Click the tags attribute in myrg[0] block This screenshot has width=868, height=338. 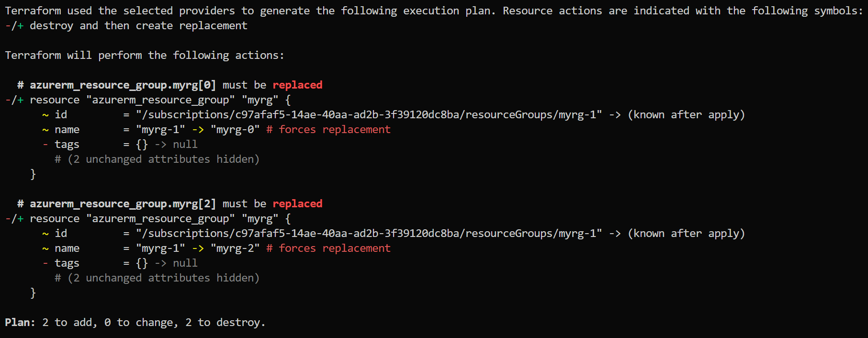click(x=67, y=144)
